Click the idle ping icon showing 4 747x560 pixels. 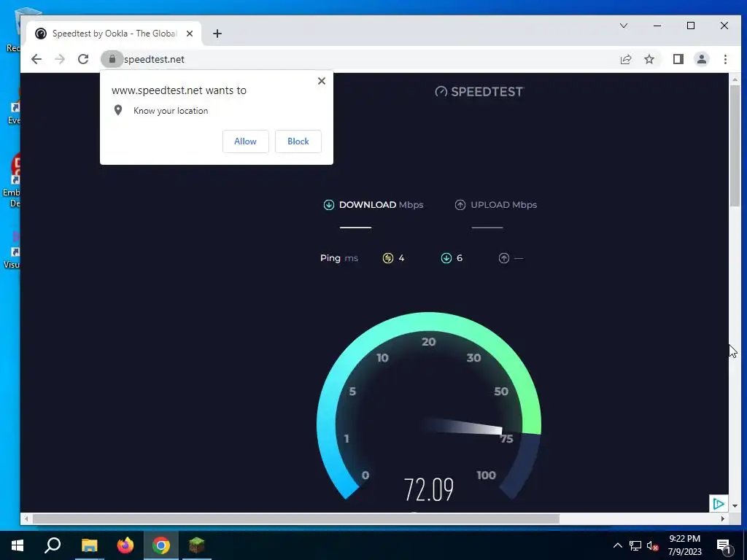coord(388,258)
